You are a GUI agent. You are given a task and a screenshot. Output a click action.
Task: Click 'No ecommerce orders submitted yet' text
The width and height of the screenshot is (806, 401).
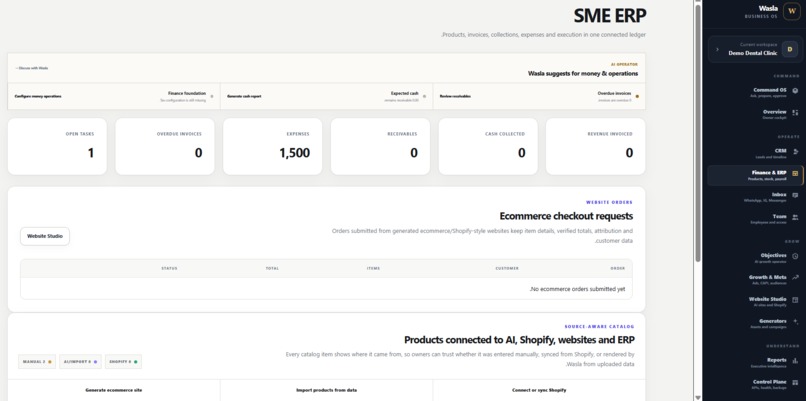point(577,289)
